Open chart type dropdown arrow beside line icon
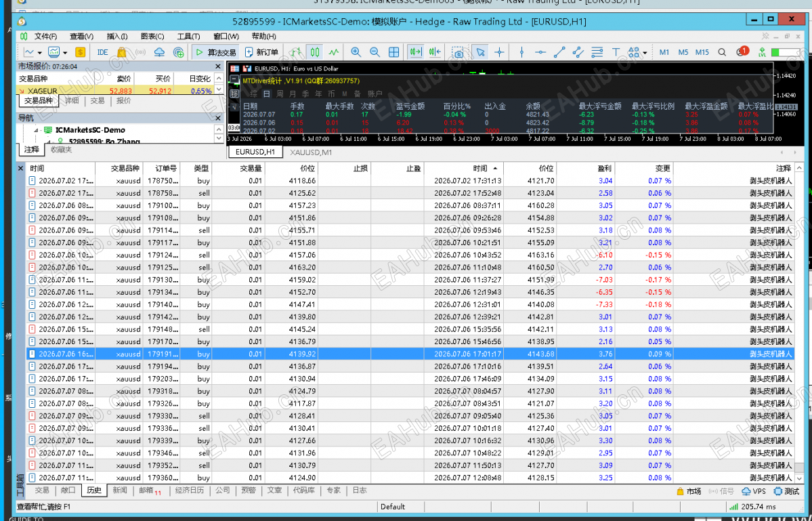This screenshot has width=812, height=521. click(40, 53)
